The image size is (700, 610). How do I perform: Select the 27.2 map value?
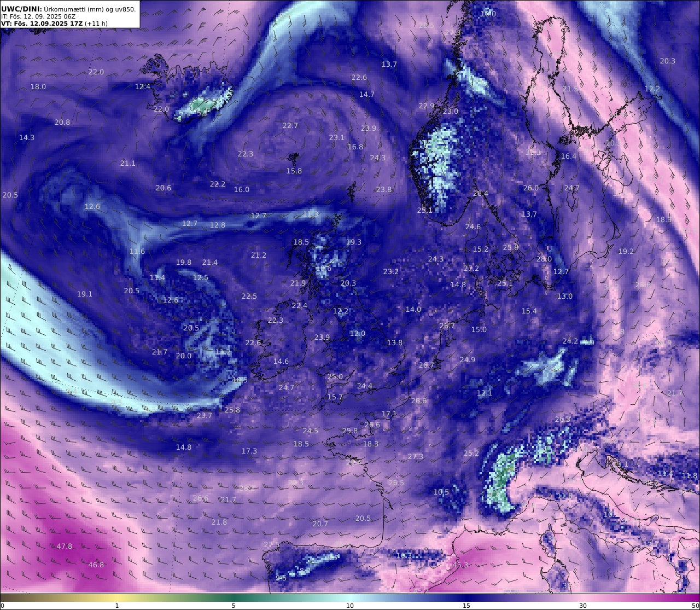(471, 269)
